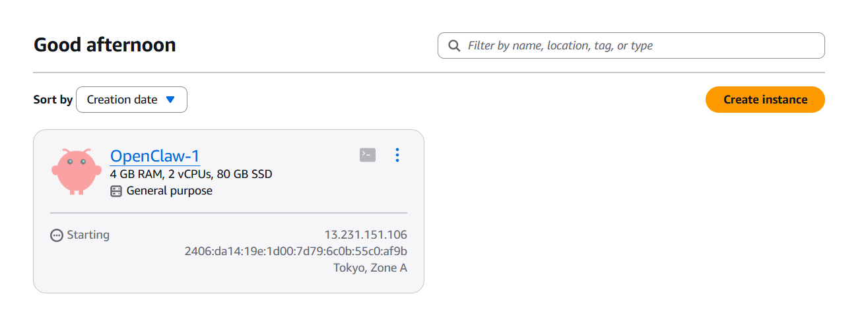Screen dimensions: 868x329
Task: Click the blue arrow in the sort dropdown
Action: 170,100
